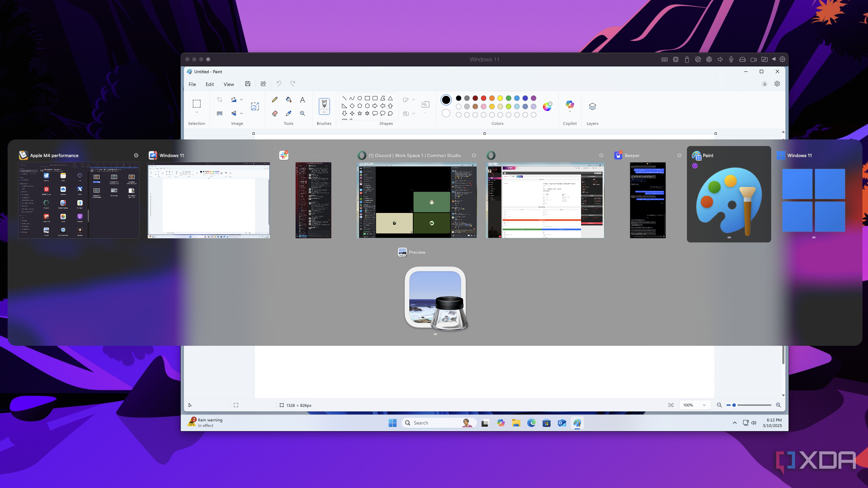
Task: Click the Brushes tool icon
Action: (324, 104)
